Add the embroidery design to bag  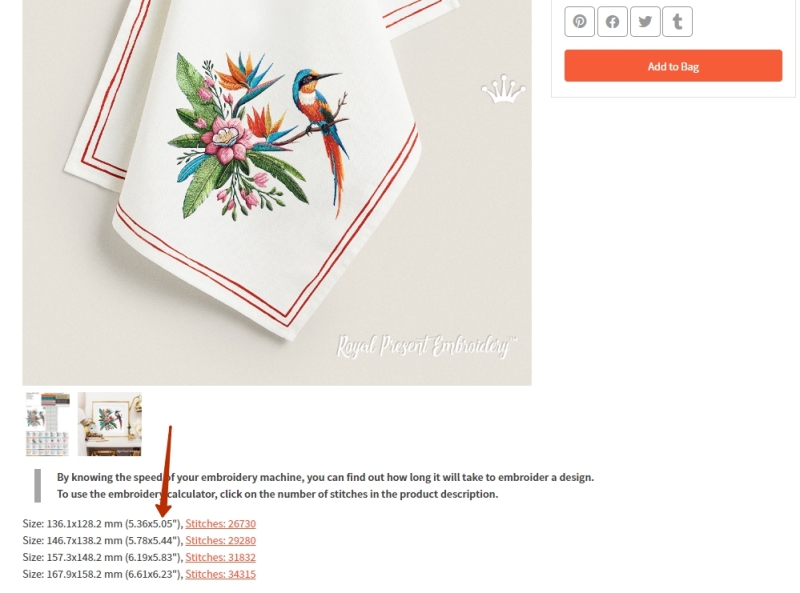673,66
